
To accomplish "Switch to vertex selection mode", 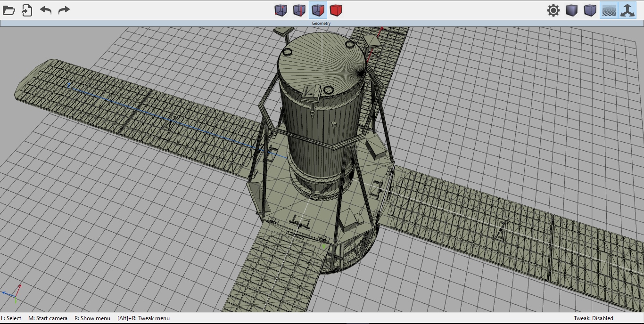I will point(281,10).
